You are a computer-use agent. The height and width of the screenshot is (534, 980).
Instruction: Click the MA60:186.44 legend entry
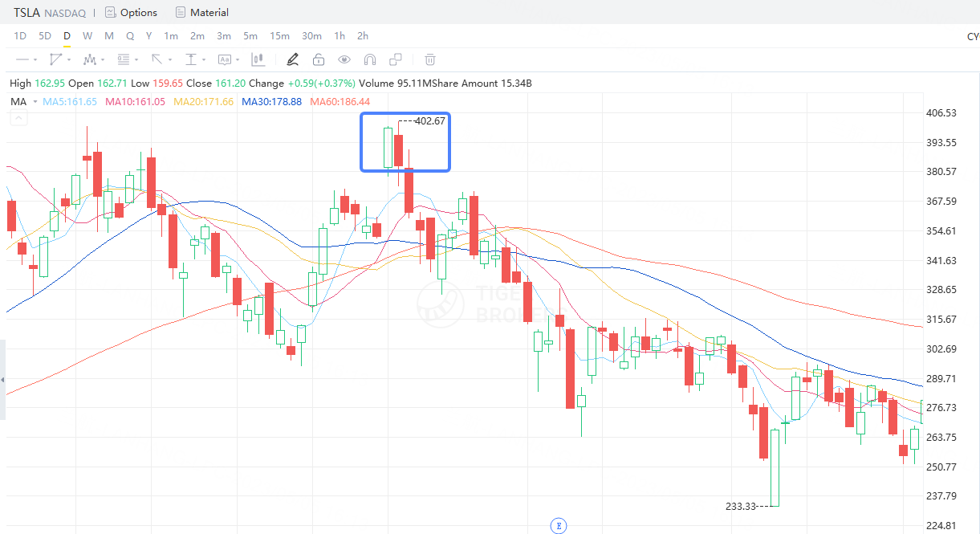(340, 102)
